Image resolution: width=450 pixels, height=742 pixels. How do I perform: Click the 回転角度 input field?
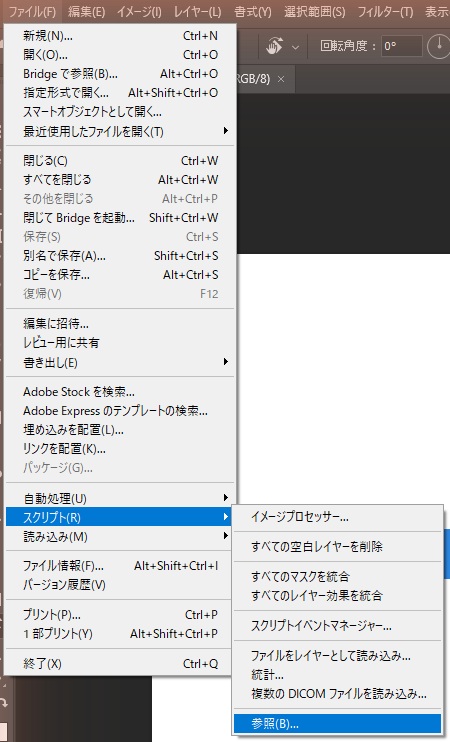click(x=402, y=46)
